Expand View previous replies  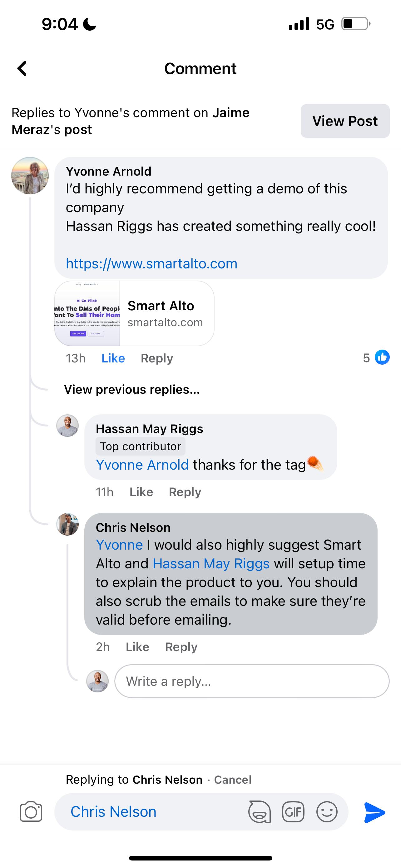click(132, 390)
